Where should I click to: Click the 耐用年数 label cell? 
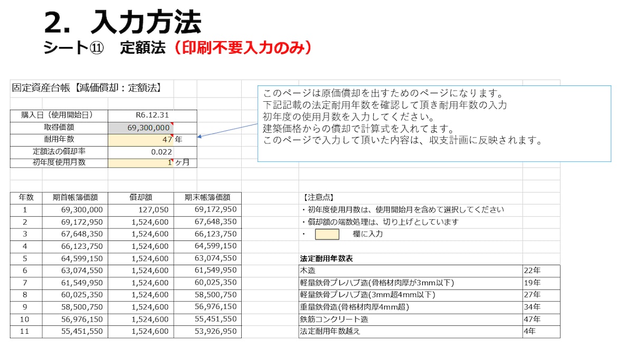[59, 140]
